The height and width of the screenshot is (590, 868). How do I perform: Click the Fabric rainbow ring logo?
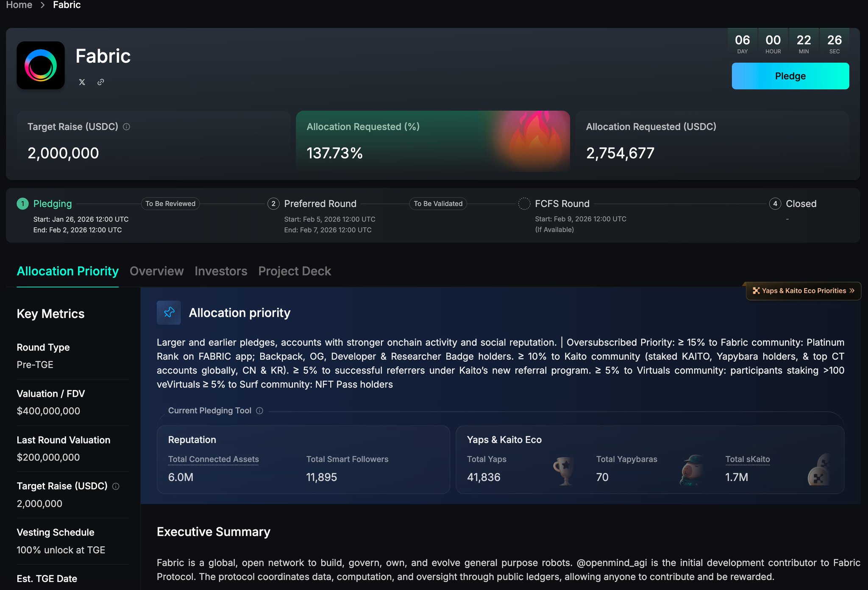(41, 65)
